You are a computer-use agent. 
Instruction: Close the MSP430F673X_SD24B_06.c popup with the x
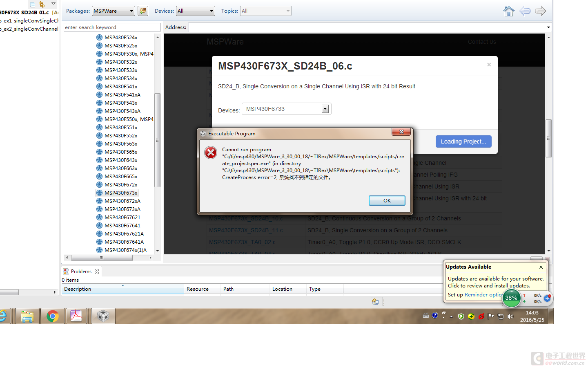[489, 65]
